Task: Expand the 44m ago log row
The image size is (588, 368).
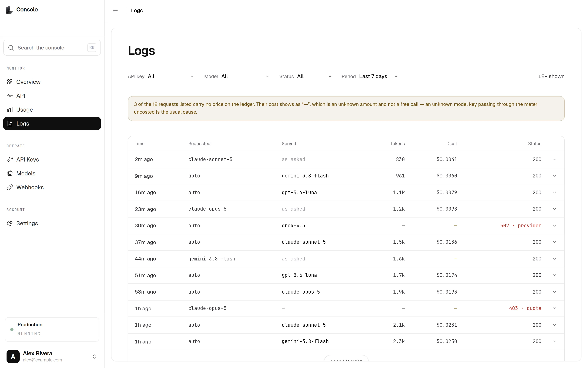Action: (x=555, y=259)
